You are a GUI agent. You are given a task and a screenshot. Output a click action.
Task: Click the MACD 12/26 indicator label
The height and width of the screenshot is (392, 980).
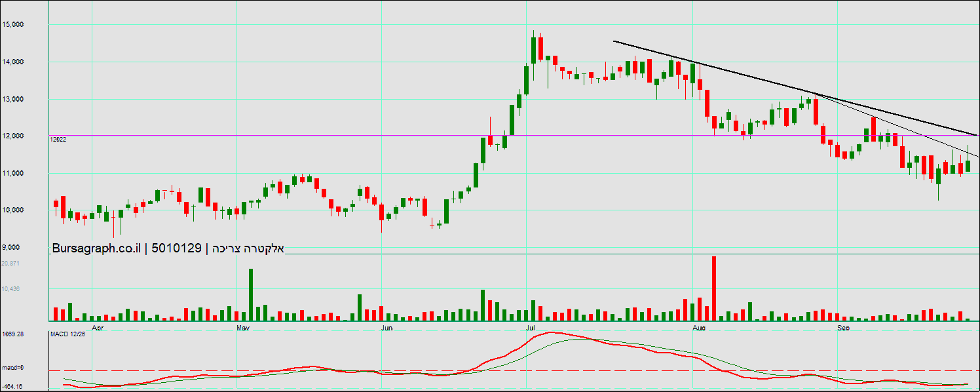click(67, 334)
